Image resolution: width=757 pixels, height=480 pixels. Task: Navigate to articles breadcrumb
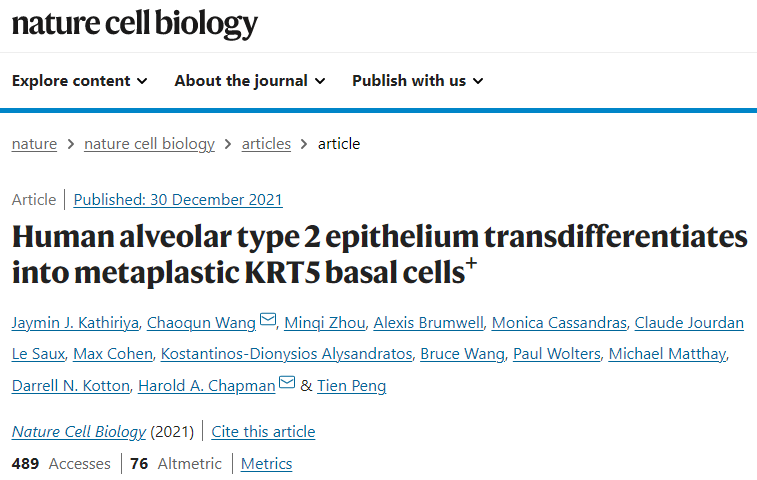pos(266,144)
